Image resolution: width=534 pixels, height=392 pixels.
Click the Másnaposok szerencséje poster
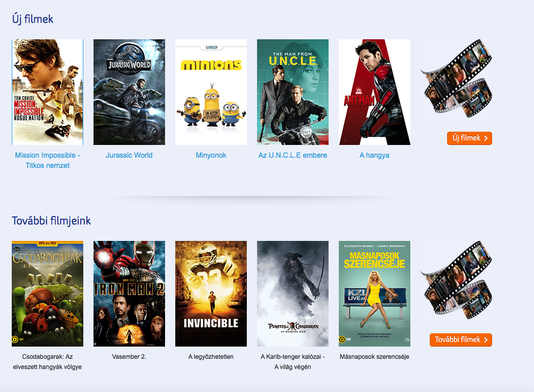pos(375,293)
